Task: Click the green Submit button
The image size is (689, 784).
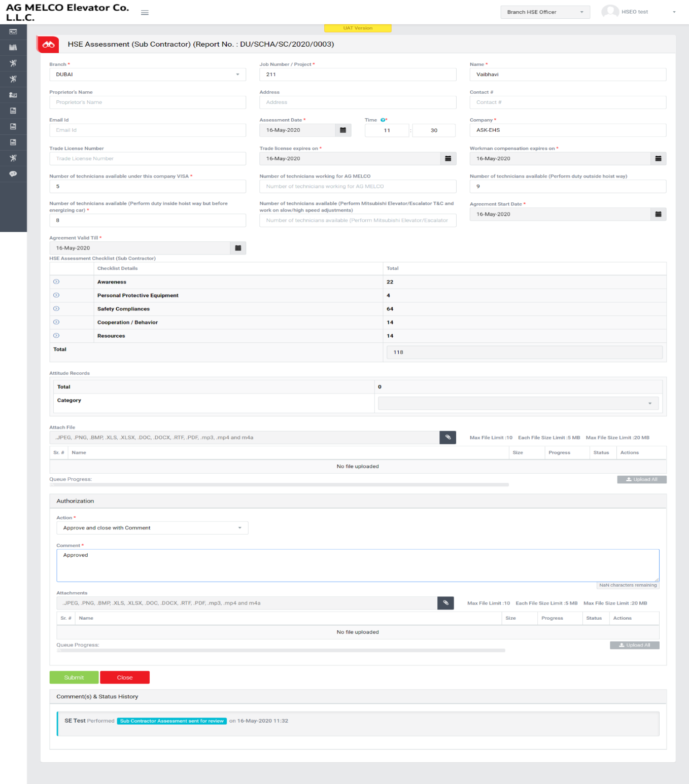Action: tap(74, 678)
